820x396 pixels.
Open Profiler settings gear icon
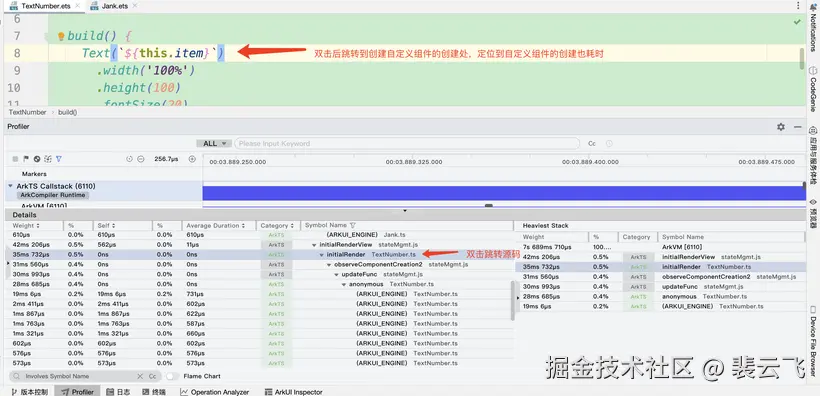(781, 127)
